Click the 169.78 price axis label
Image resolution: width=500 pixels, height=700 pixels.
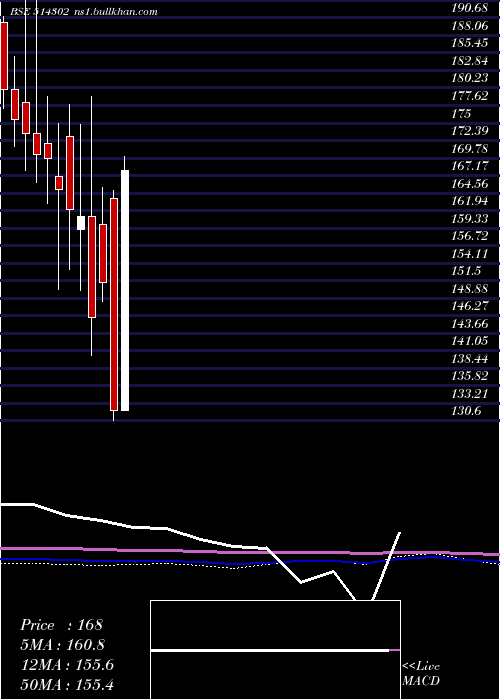470,148
